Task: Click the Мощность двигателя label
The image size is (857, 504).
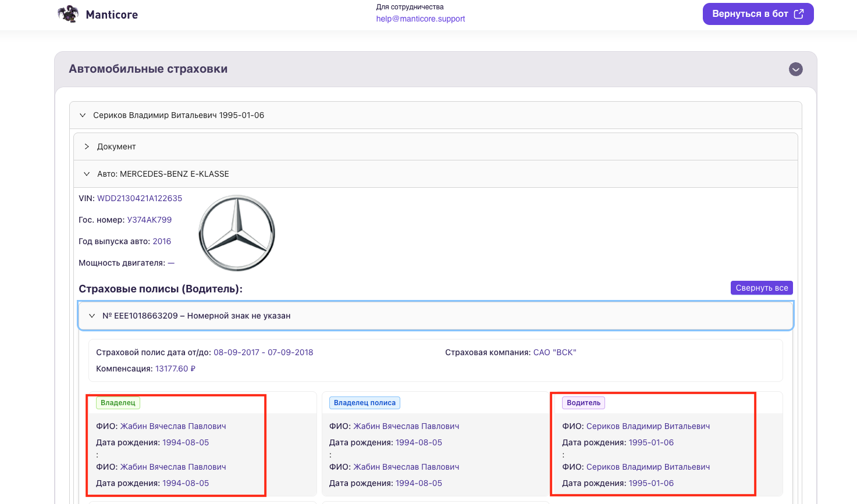Action: pos(122,263)
